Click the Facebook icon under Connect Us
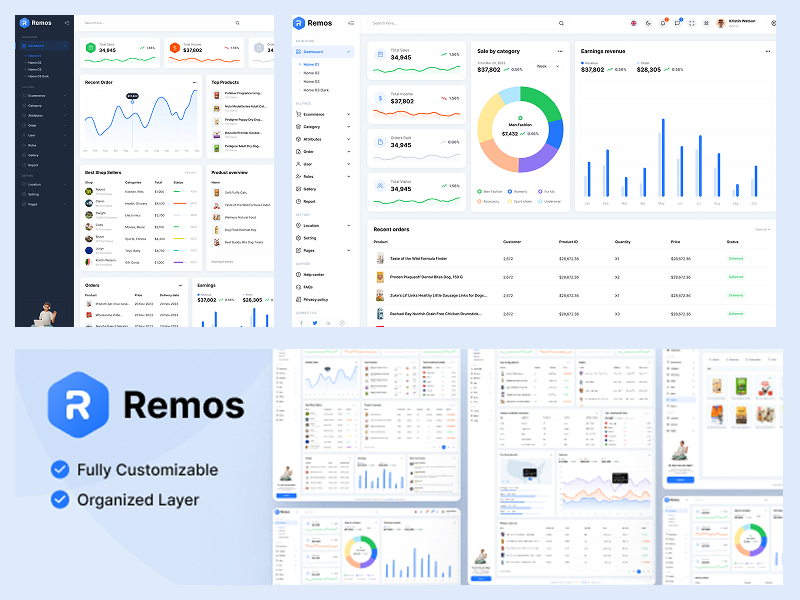Image resolution: width=800 pixels, height=600 pixels. tap(302, 322)
